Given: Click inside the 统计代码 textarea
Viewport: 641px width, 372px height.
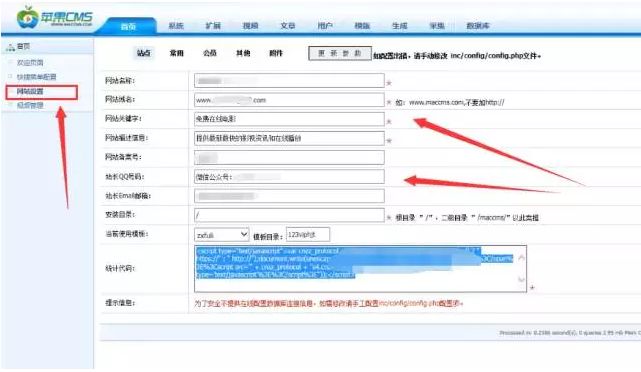Looking at the screenshot, I should click(x=360, y=269).
